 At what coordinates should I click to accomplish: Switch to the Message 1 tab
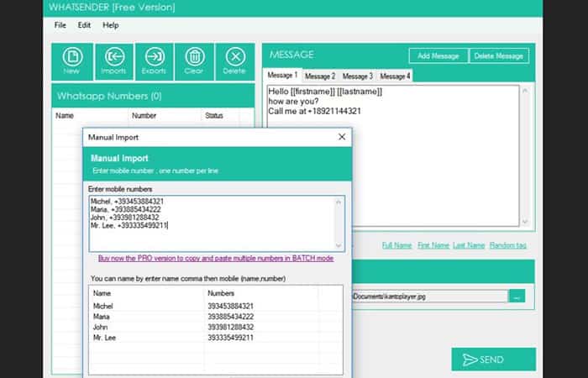(283, 76)
